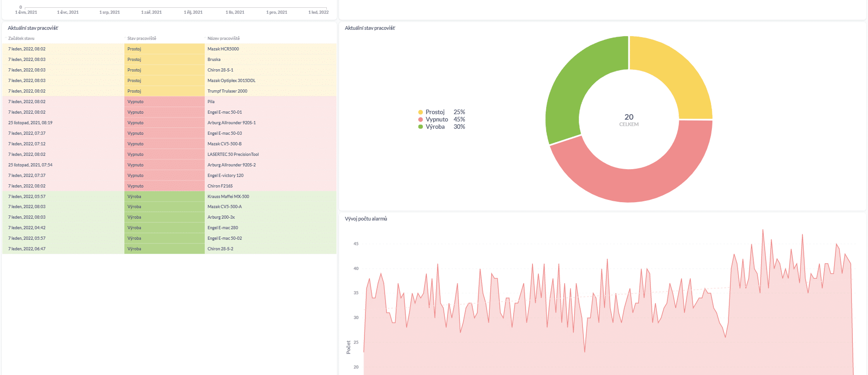Click the 1 led, 2022 axis label
Viewport: 868px width, 375px height.
tap(319, 12)
